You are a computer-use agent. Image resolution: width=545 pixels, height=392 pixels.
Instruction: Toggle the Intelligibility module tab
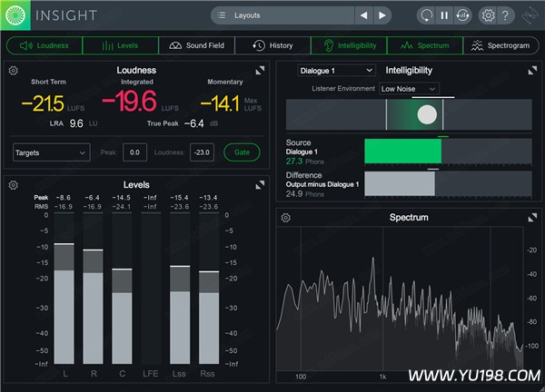point(349,45)
